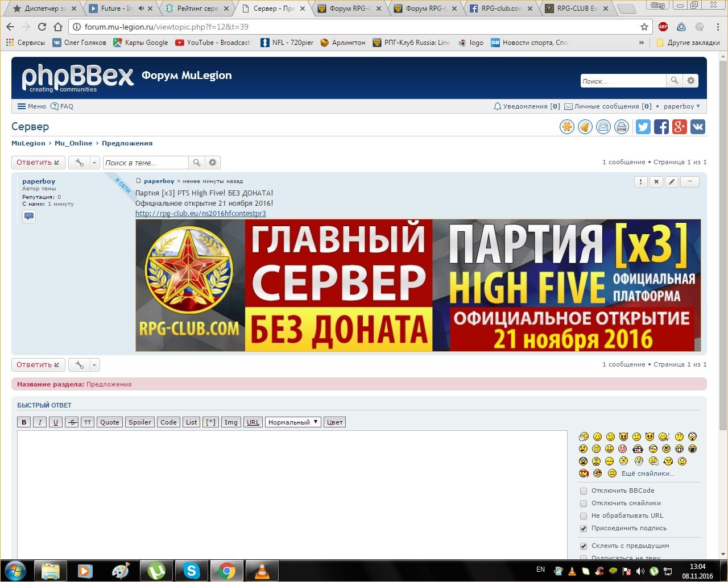
Task: Switch to the Рейтинг серв browser tab
Action: tap(197, 9)
